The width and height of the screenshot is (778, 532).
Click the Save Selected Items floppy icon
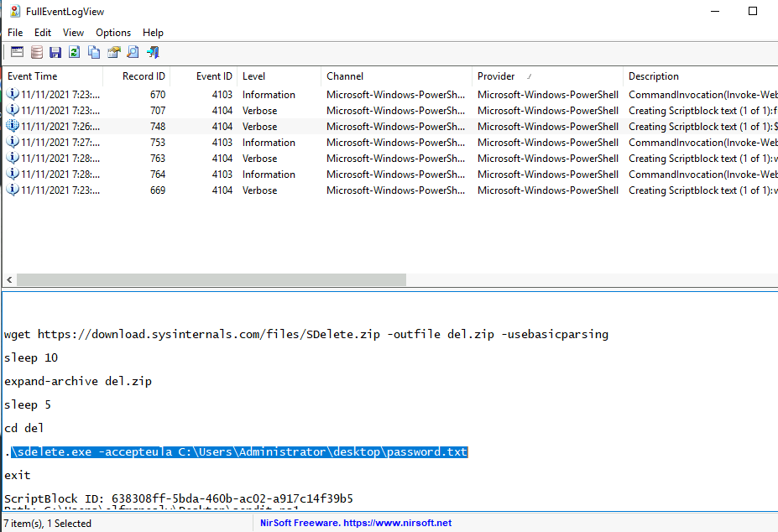(55, 52)
